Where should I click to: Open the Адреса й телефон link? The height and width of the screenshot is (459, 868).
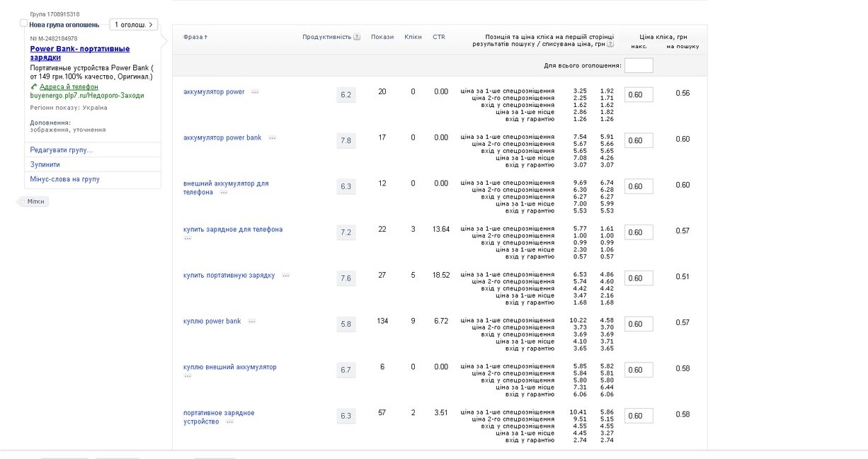(x=69, y=86)
